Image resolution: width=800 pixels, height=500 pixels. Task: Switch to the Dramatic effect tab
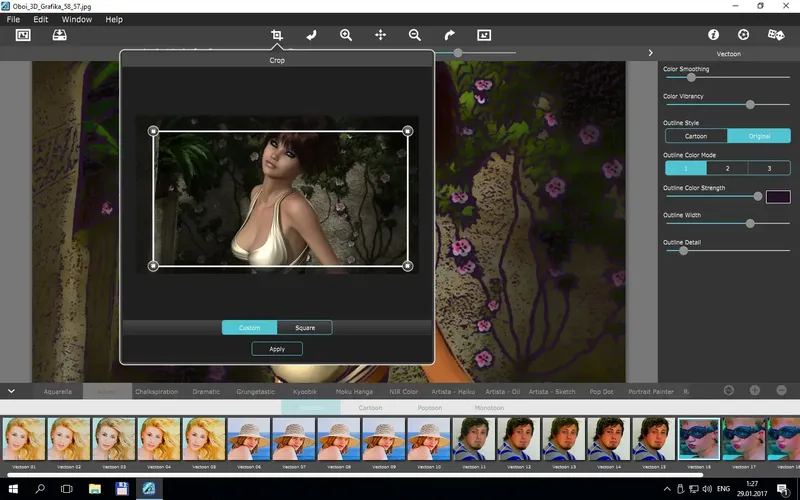tap(206, 392)
